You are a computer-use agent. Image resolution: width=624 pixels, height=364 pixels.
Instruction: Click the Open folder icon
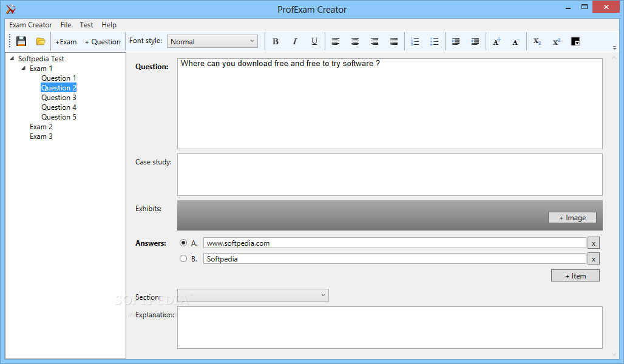[41, 41]
